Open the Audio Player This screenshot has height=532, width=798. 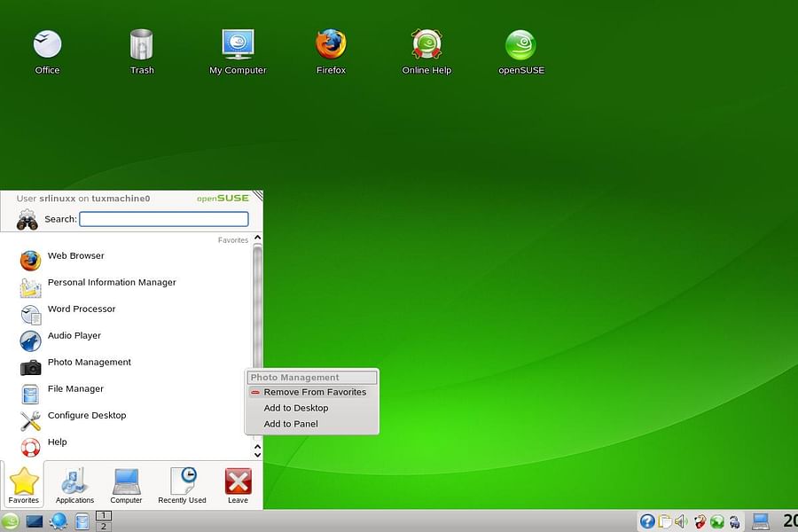(74, 335)
